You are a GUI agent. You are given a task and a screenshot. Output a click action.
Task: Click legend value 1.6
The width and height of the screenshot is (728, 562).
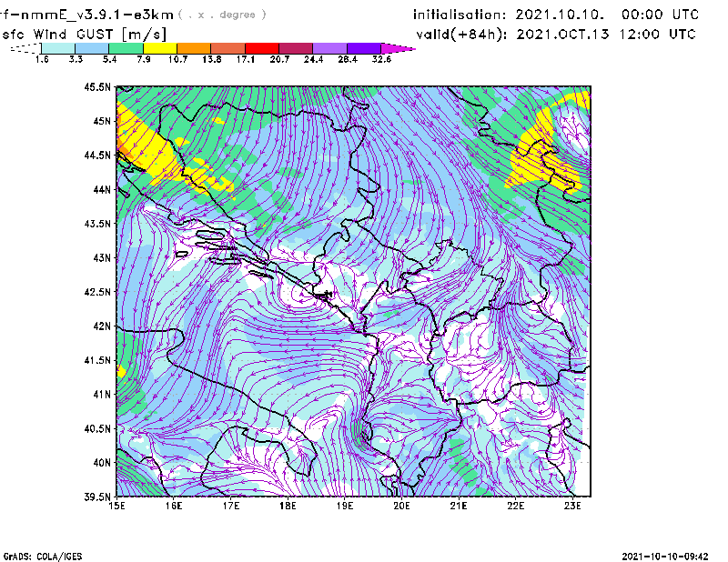point(42,59)
